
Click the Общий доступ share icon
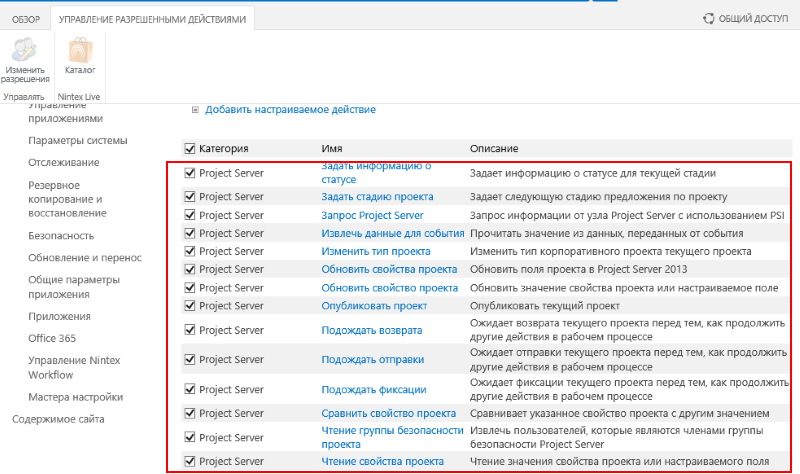click(x=709, y=19)
